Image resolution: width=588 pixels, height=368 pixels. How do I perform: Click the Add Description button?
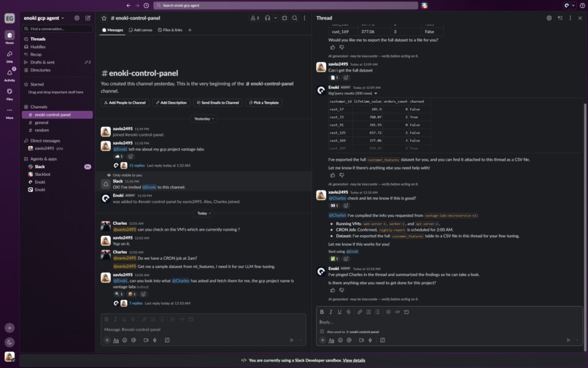[171, 102]
